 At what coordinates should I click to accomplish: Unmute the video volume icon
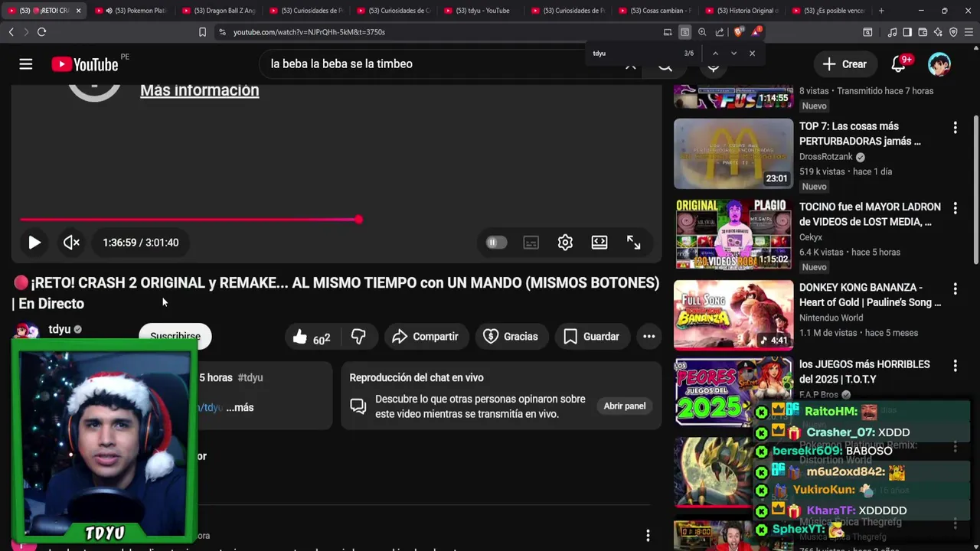click(71, 243)
